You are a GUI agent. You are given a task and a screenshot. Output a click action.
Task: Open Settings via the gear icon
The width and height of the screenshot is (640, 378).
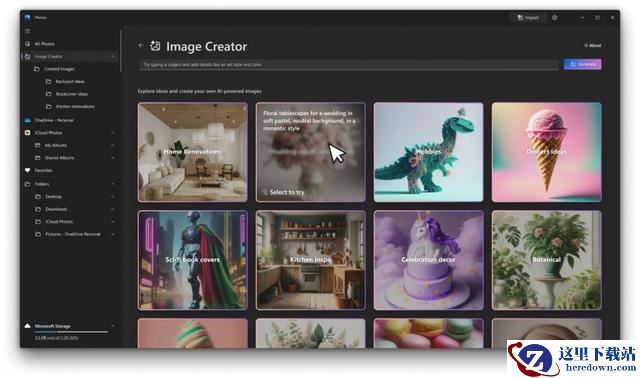[x=555, y=18]
